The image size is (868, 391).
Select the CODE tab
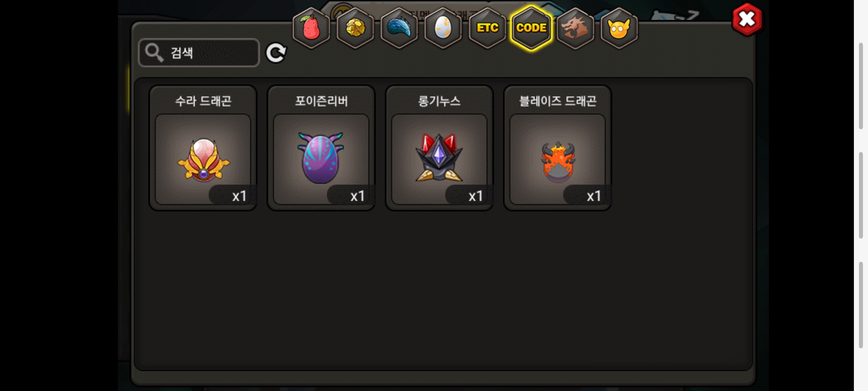click(x=531, y=28)
